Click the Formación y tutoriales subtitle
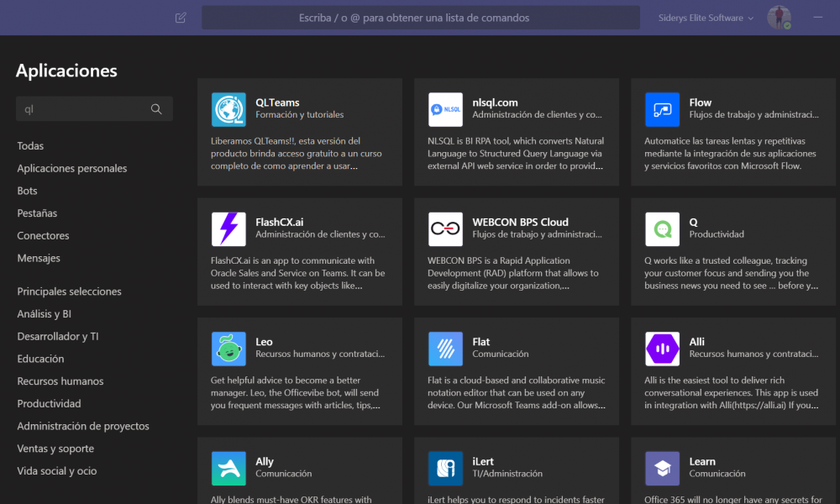Screen dimensions: 840x504 [x=300, y=114]
